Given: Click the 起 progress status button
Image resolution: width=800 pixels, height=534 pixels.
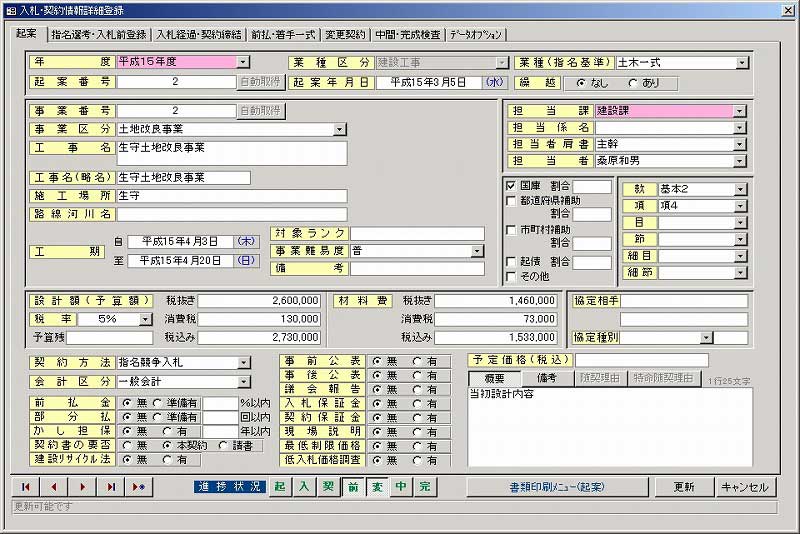Looking at the screenshot, I should (x=281, y=487).
